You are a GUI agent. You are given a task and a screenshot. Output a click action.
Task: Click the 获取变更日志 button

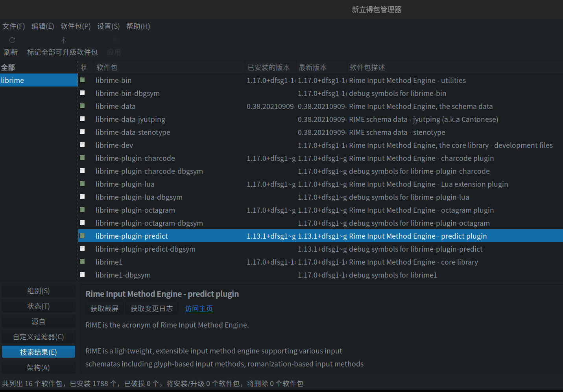[152, 309]
